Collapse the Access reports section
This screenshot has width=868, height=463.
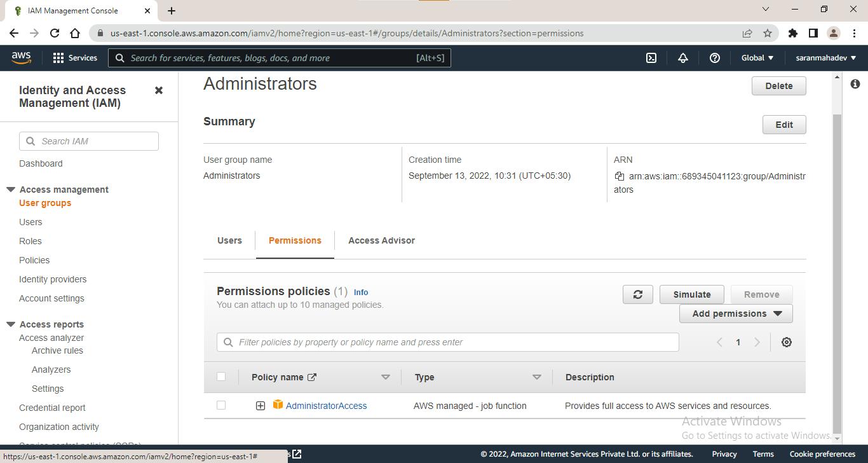click(x=11, y=324)
